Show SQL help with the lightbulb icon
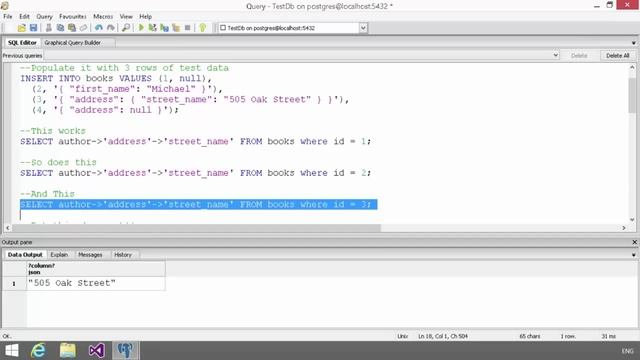The height and width of the screenshot is (360, 640). pos(202,28)
